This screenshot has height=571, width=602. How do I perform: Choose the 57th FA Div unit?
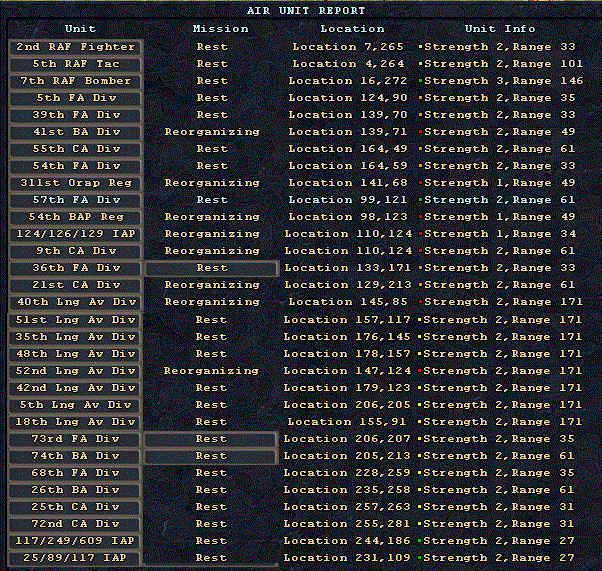(x=75, y=200)
